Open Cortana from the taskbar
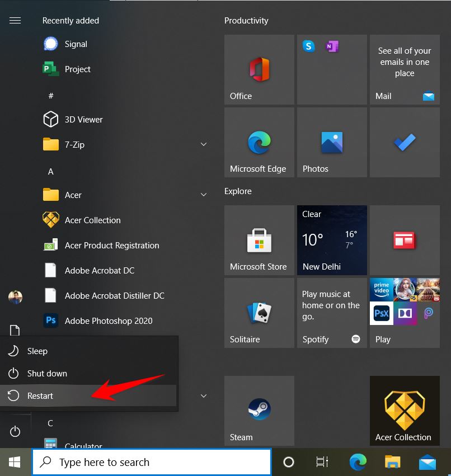This screenshot has width=451, height=476. click(x=289, y=462)
